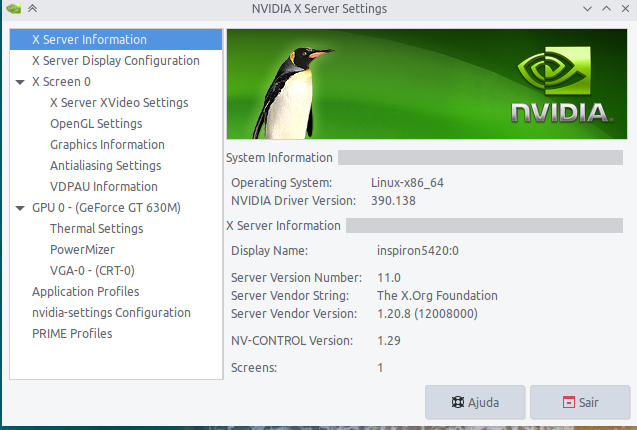Select GPU 0 - (GeForce GT 630M)
The height and width of the screenshot is (430, 637).
coord(116,208)
